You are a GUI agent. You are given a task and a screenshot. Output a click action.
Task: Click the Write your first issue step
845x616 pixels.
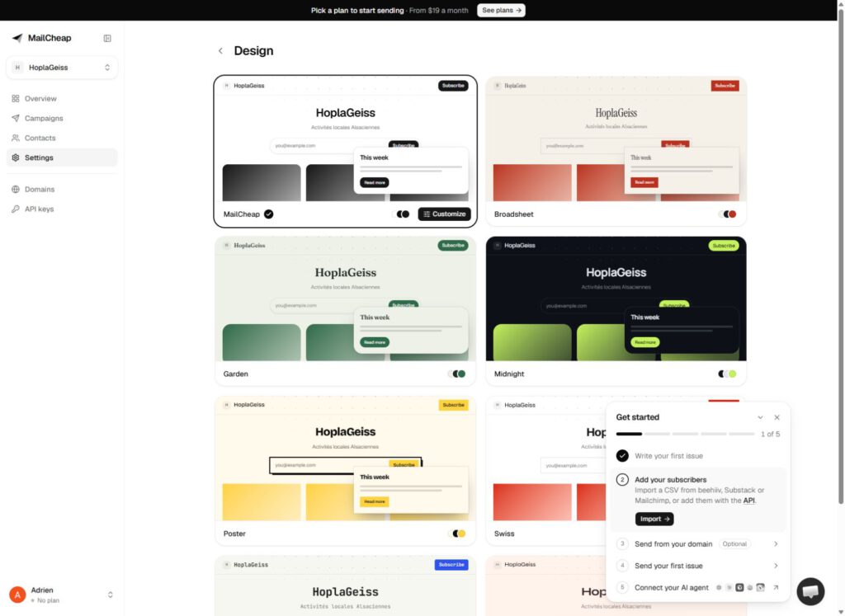pos(698,455)
